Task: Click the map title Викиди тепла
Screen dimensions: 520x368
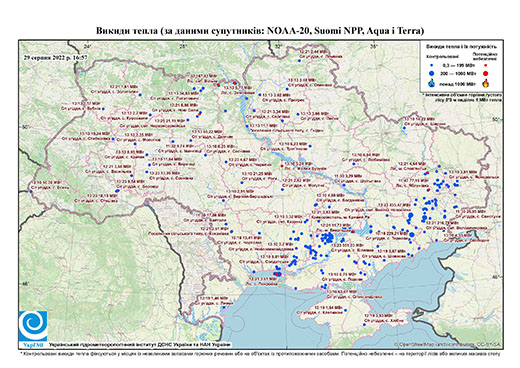Action: (x=260, y=31)
